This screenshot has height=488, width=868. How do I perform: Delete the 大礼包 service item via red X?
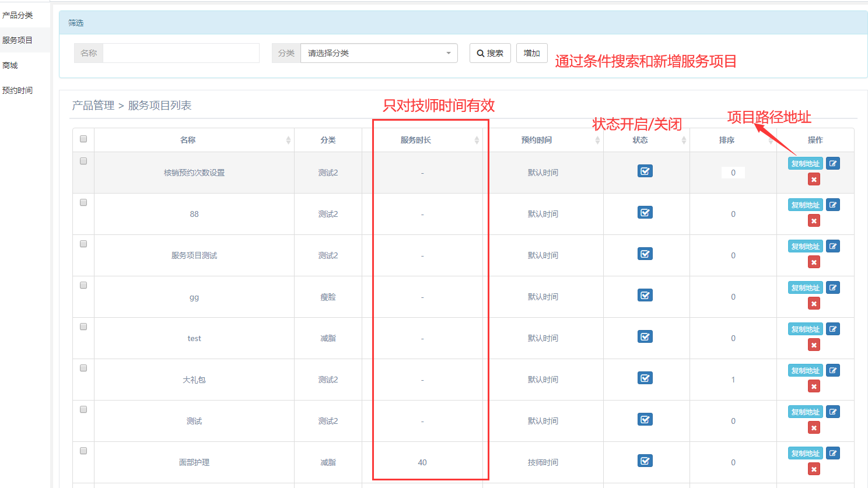pos(814,387)
